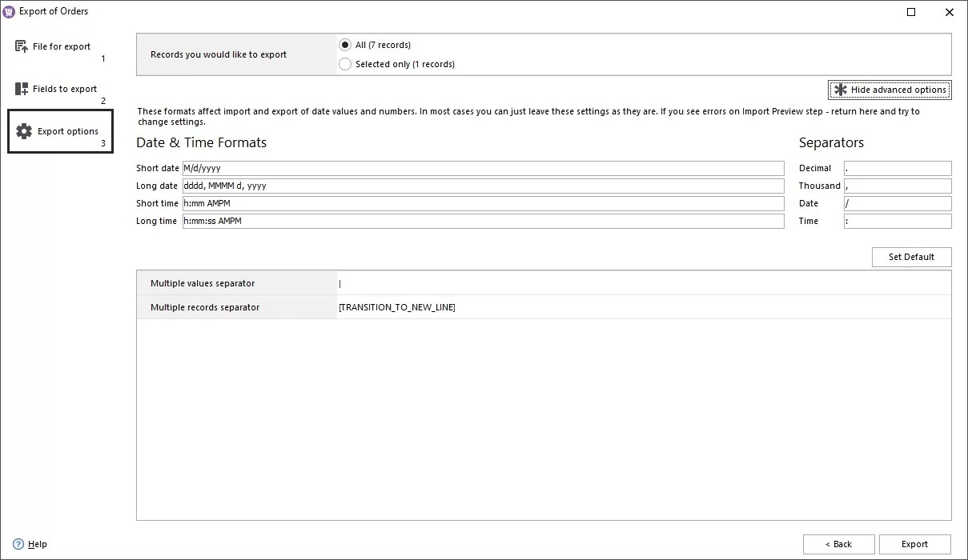The width and height of the screenshot is (968, 560).
Task: Go back using the Back button
Action: point(838,544)
